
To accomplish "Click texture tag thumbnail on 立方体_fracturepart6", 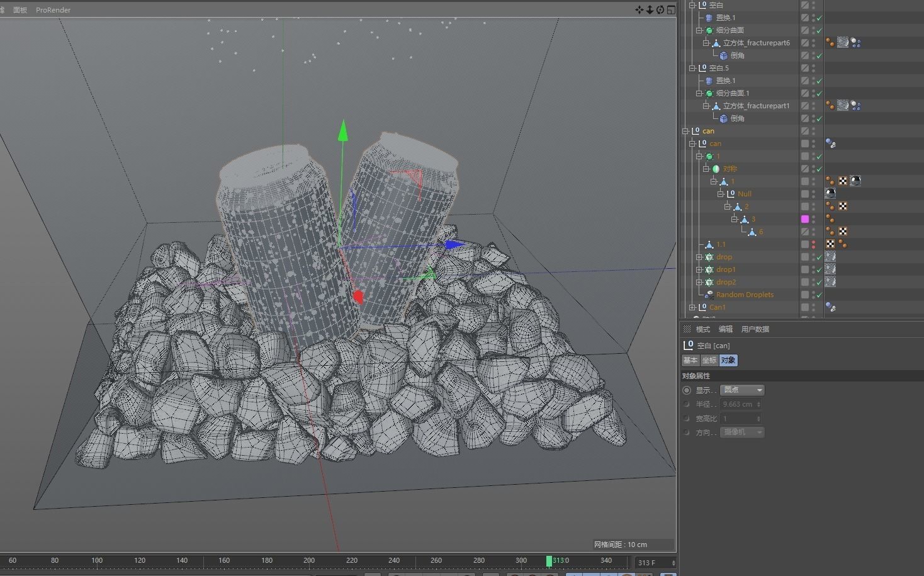I will click(x=843, y=43).
